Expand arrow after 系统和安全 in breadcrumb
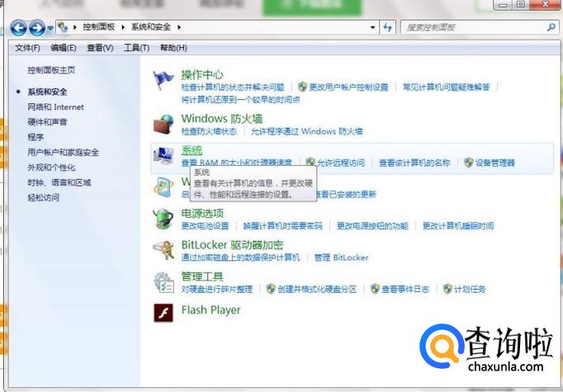The height and width of the screenshot is (392, 563). pos(179,27)
